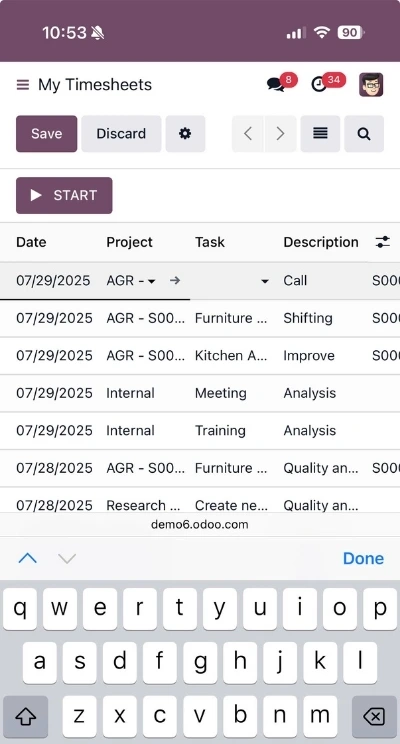Tap the t key

(180, 609)
